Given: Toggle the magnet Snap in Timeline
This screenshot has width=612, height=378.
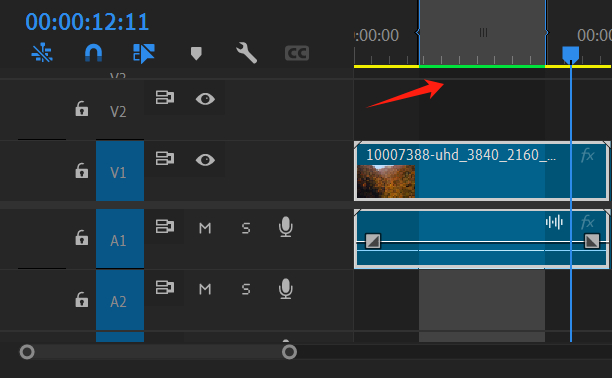Looking at the screenshot, I should pos(93,53).
